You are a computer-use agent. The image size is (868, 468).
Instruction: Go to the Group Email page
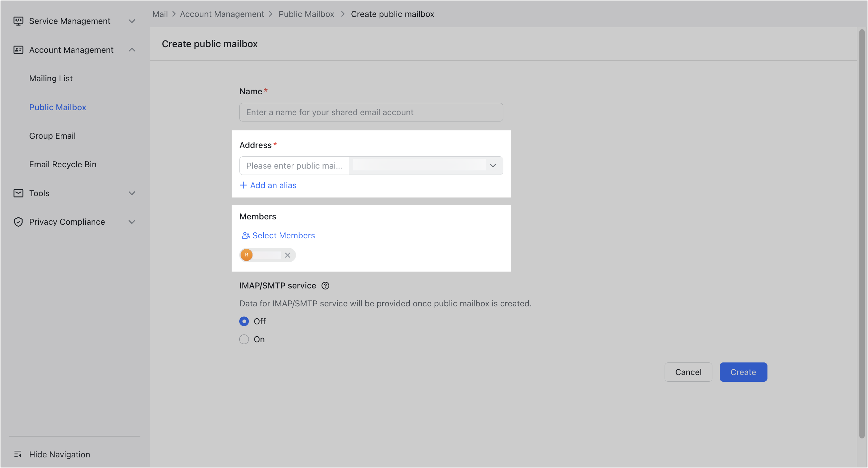(52, 135)
